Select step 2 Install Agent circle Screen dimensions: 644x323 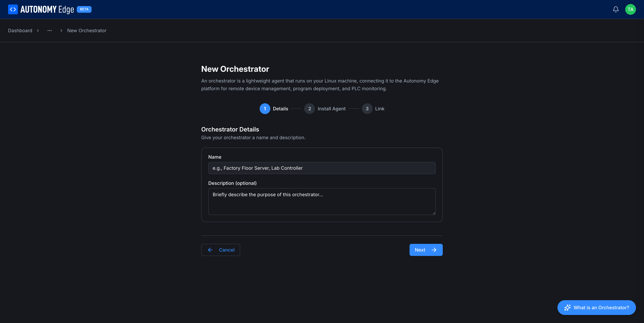pos(309,109)
